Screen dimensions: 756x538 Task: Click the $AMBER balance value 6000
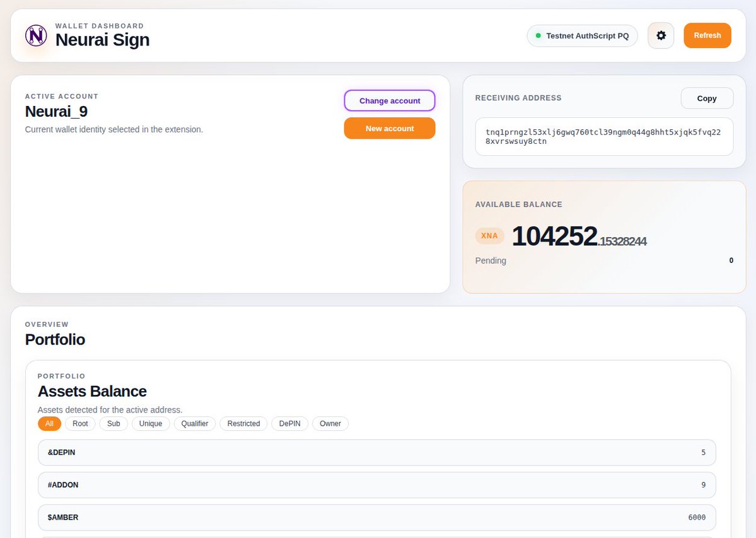(697, 517)
